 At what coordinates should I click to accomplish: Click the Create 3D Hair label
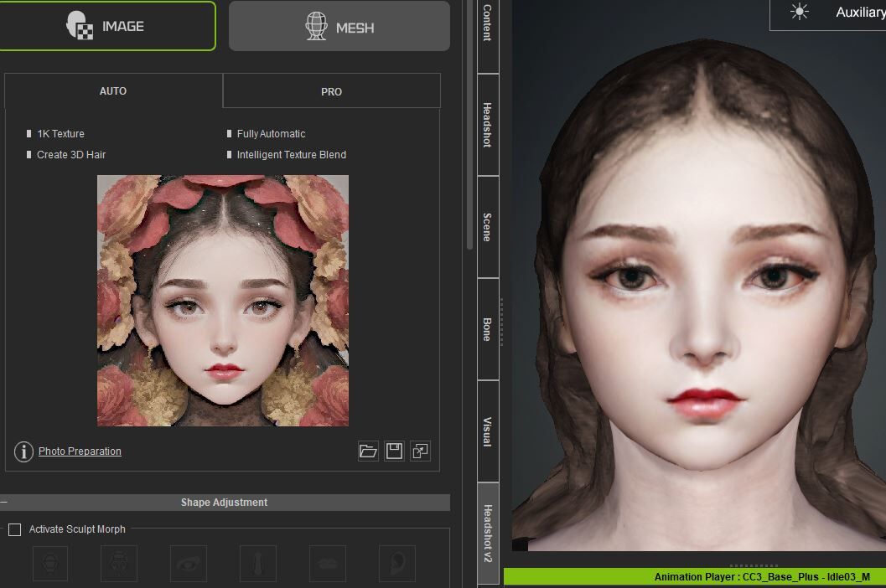point(71,155)
